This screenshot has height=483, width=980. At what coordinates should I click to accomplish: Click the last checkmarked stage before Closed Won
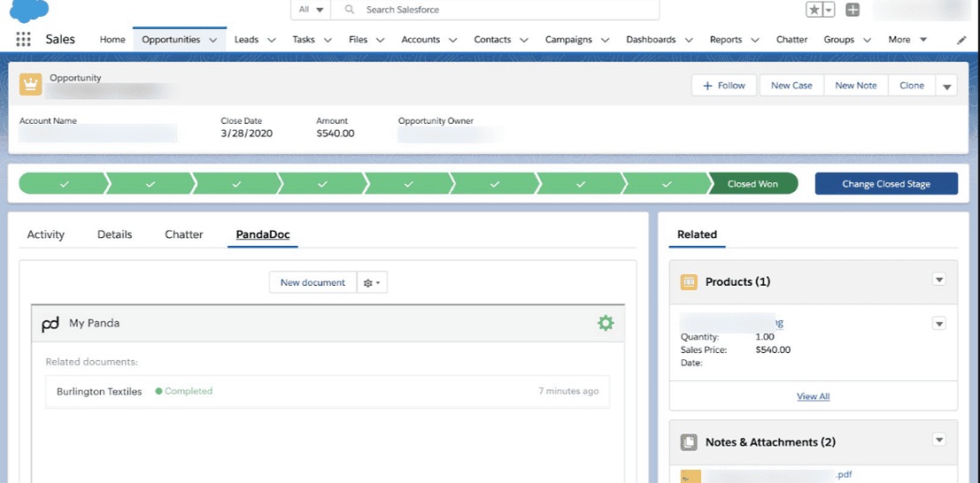pyautogui.click(x=667, y=184)
